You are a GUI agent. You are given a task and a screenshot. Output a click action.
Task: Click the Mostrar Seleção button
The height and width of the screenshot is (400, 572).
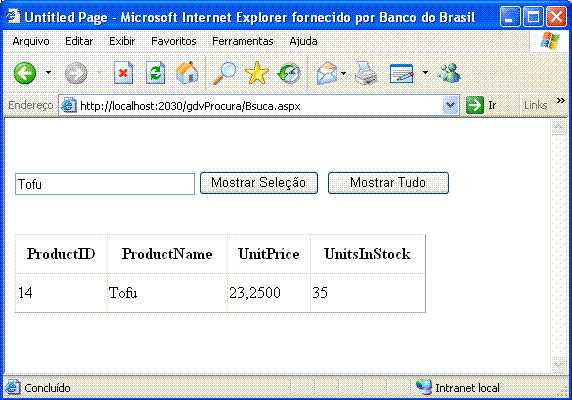click(x=259, y=183)
